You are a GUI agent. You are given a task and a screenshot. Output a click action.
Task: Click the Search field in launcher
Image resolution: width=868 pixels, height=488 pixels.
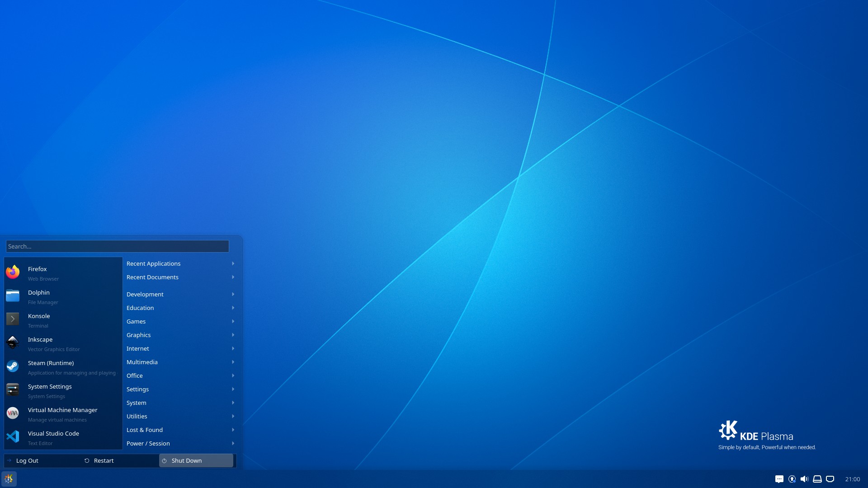point(118,246)
